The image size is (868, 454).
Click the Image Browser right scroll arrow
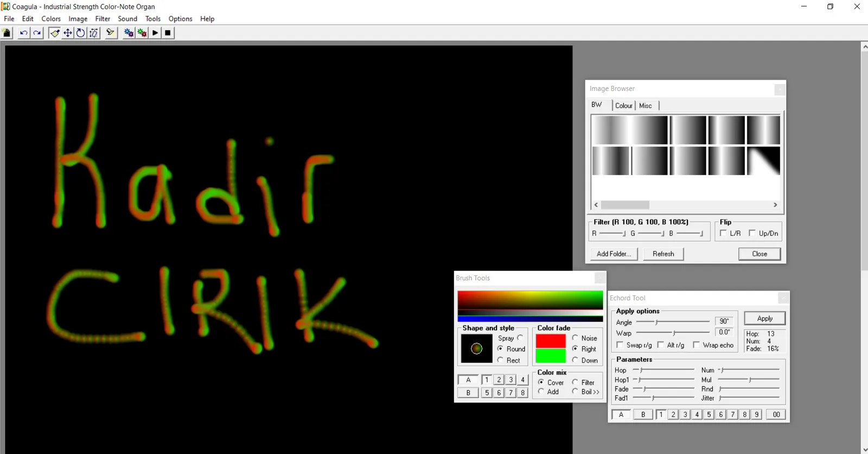pos(775,205)
